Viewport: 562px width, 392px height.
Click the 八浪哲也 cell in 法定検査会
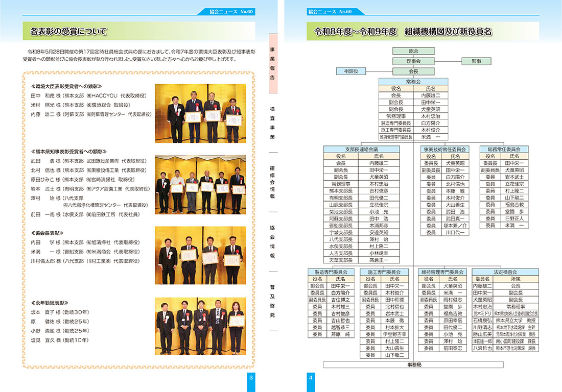click(482, 348)
